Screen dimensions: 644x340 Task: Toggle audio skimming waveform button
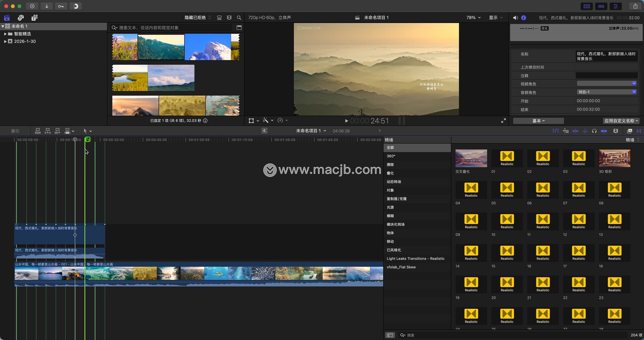click(x=585, y=131)
